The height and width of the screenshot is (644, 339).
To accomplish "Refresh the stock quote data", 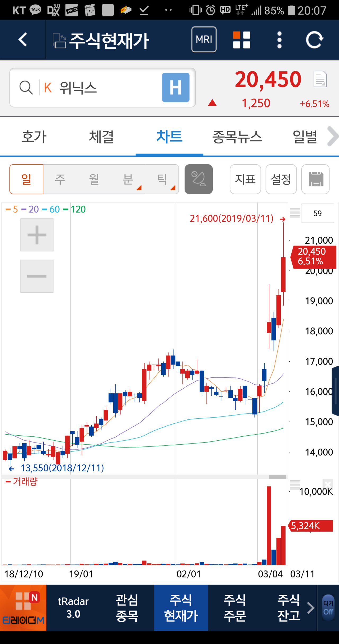I will [x=314, y=40].
